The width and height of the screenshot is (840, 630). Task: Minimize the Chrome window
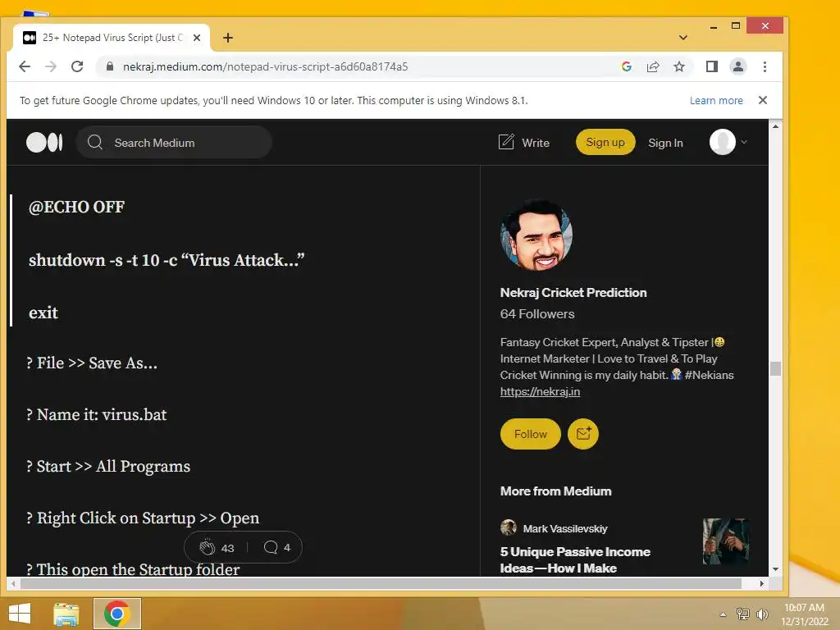(714, 25)
